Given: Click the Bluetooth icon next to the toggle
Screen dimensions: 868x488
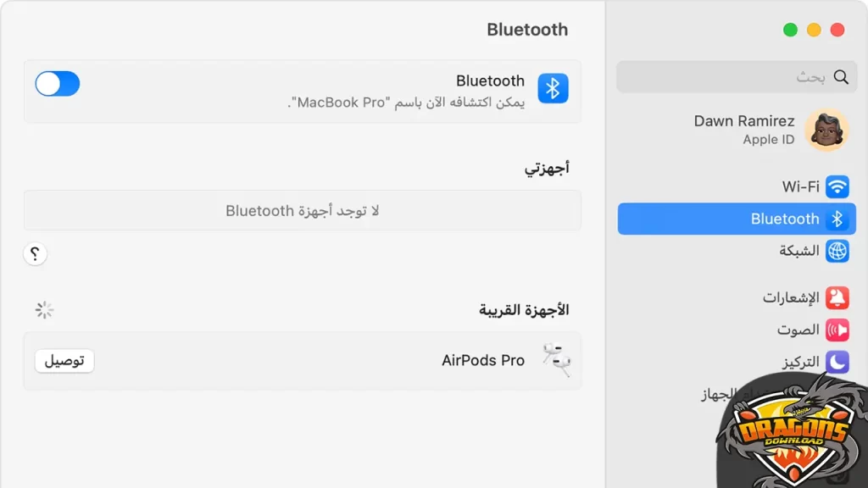Looking at the screenshot, I should tap(553, 88).
